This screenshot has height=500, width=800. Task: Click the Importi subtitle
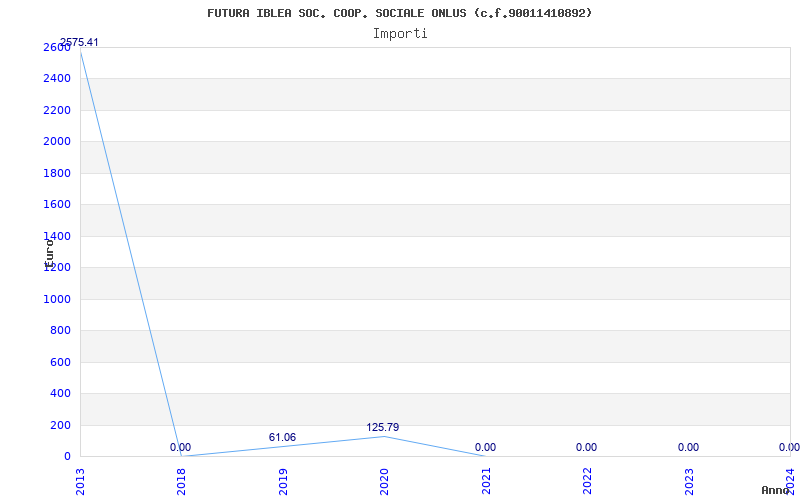[400, 34]
